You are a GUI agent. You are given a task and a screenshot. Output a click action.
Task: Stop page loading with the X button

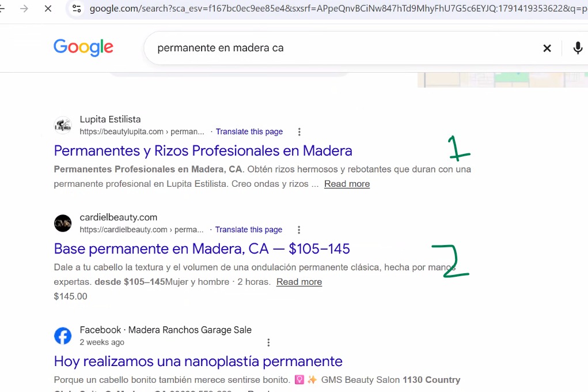pyautogui.click(x=48, y=8)
